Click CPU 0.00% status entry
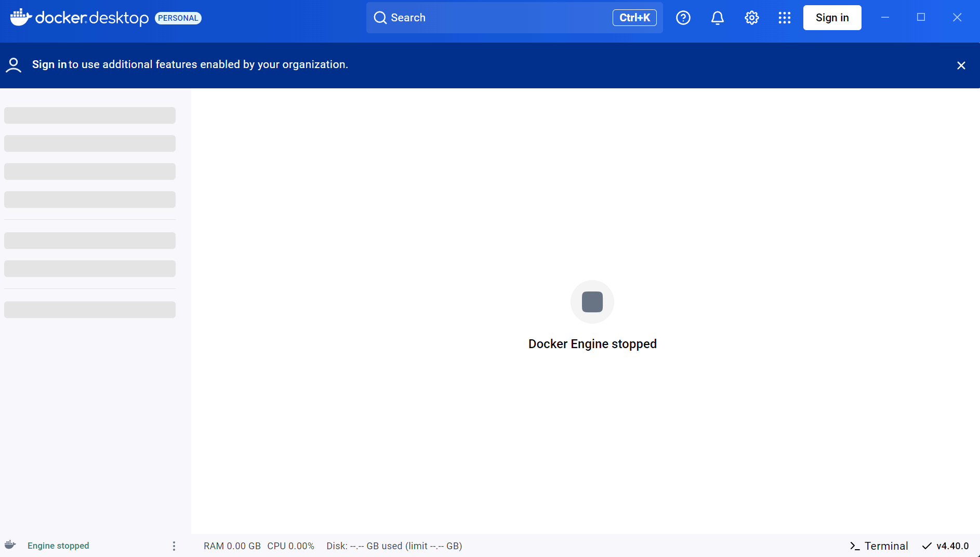 (x=291, y=546)
